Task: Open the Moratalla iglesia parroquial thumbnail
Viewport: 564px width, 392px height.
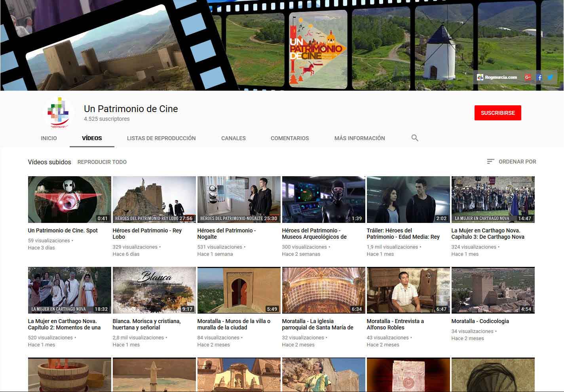Action: tap(324, 290)
